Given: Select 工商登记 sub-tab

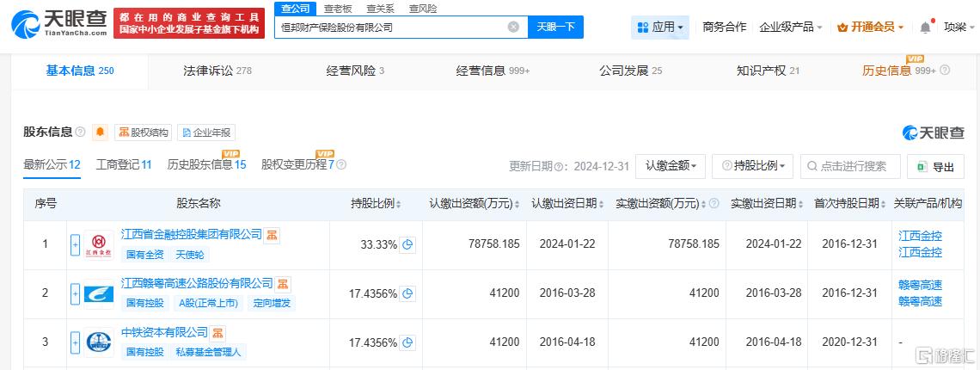Looking at the screenshot, I should pyautogui.click(x=124, y=165).
